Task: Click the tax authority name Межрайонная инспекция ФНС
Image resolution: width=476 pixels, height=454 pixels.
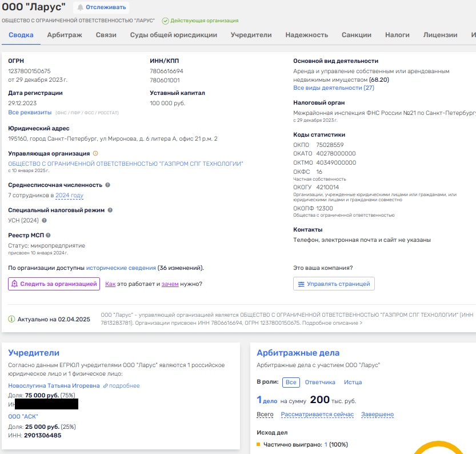Action: (385, 113)
